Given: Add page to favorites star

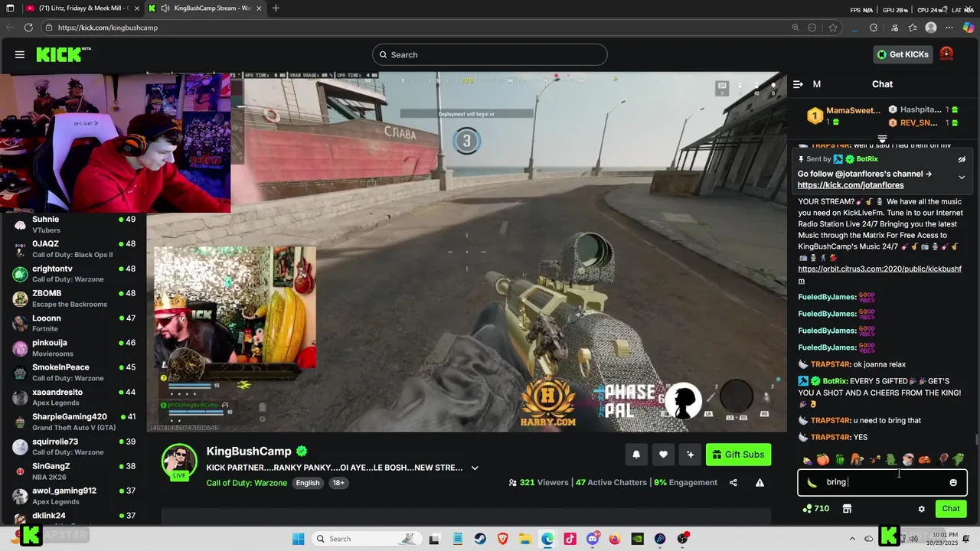Looking at the screenshot, I should [x=833, y=28].
